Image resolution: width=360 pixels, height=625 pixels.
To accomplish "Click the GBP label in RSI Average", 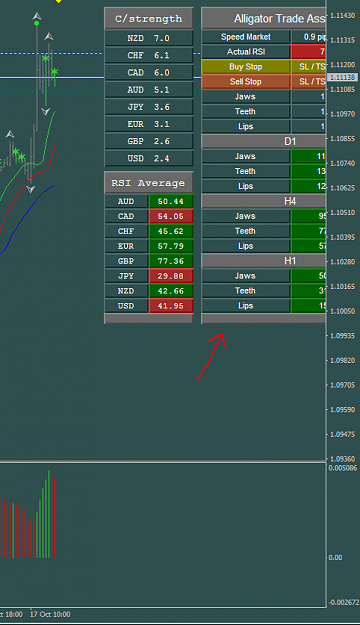I will pos(126,261).
